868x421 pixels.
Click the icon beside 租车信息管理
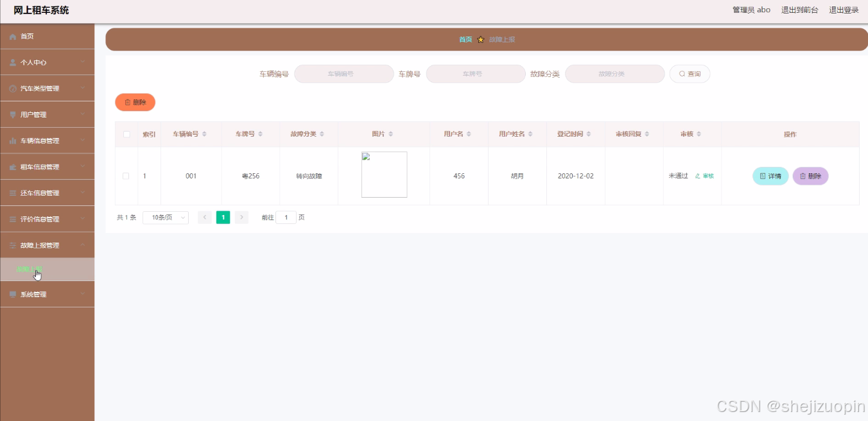click(x=13, y=167)
